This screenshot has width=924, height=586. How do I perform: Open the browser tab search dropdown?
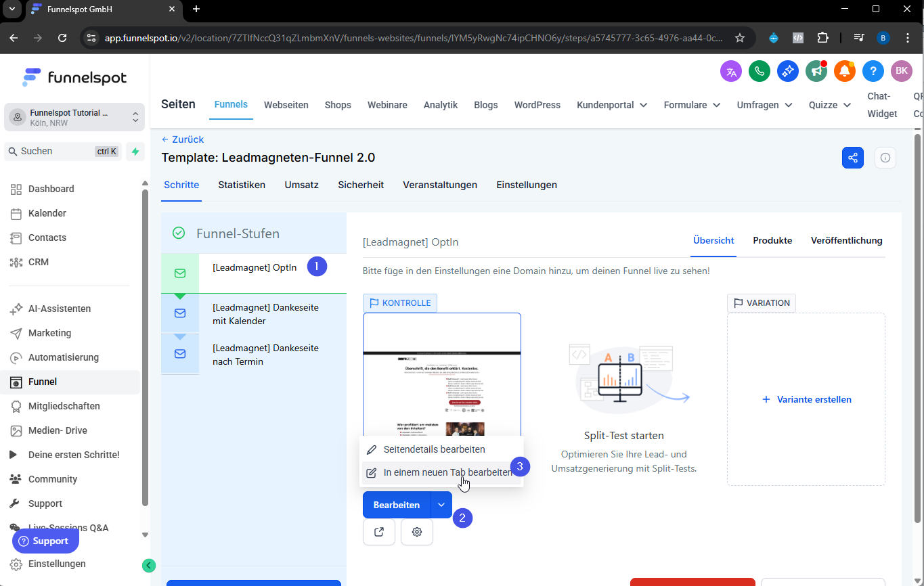point(12,9)
